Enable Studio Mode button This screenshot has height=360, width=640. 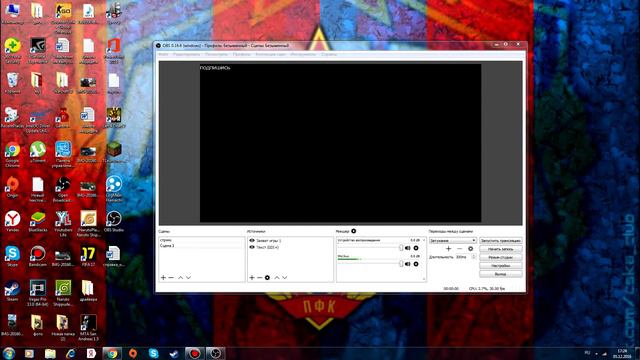[501, 258]
